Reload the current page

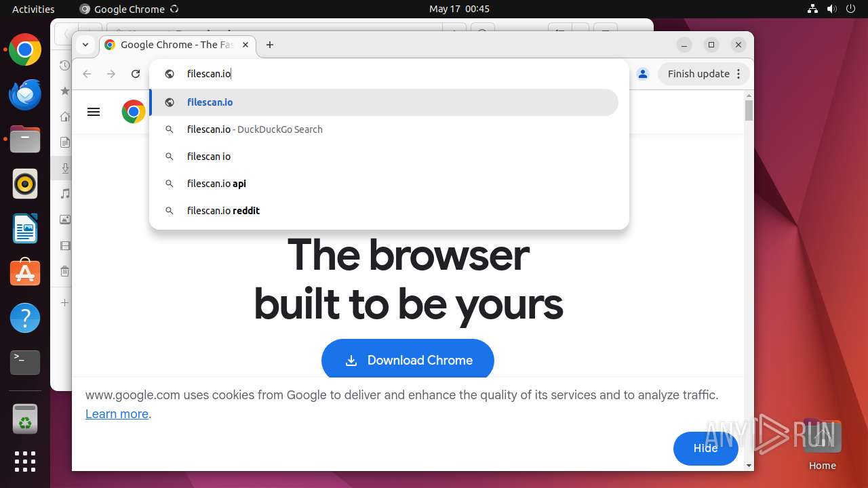pos(136,74)
